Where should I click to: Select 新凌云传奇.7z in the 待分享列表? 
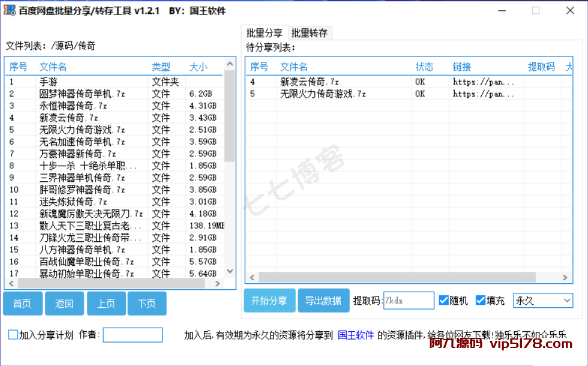(x=409, y=82)
